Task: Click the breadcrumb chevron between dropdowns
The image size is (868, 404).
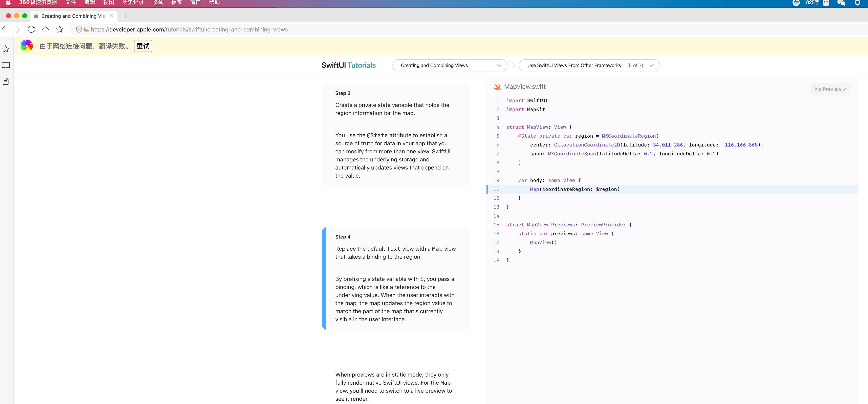Action: 513,65
